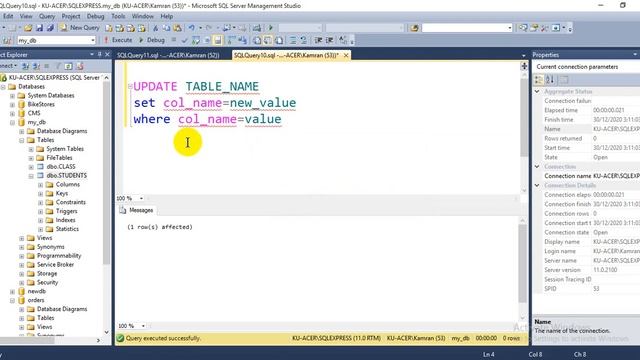Image resolution: width=640 pixels, height=360 pixels.
Task: Open the Query Options icon
Action: (207, 40)
